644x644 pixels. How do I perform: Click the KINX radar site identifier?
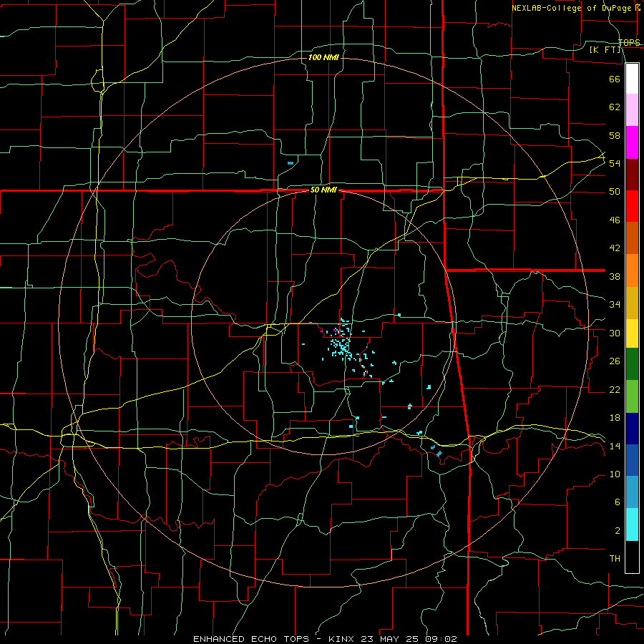tap(343, 639)
